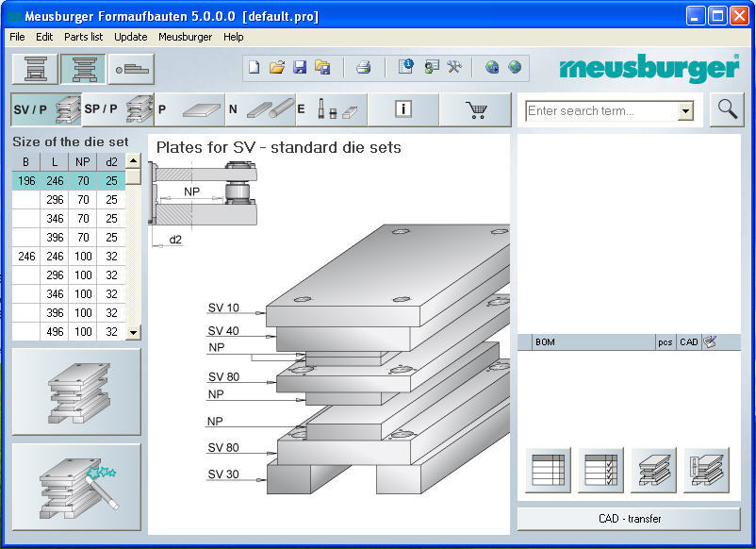756x549 pixels.
Task: Click the size table scroll down arrow
Action: [134, 332]
